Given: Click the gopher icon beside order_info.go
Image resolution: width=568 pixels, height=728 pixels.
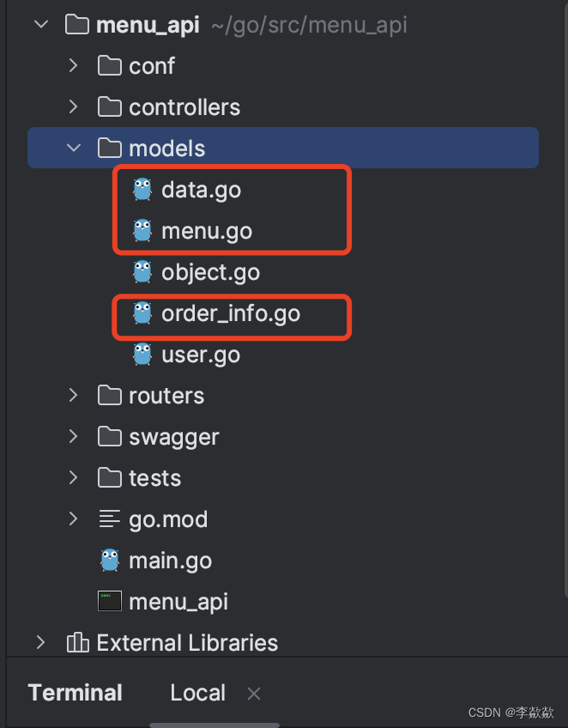Looking at the screenshot, I should click(x=142, y=313).
